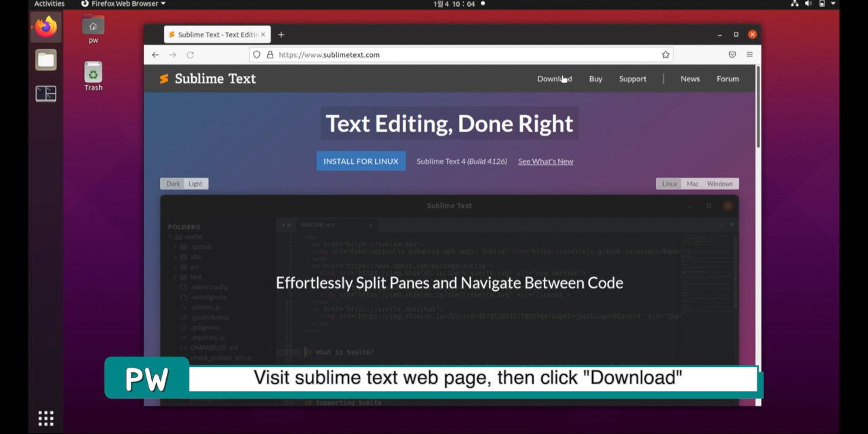Select Linux platform preview
This screenshot has height=434, width=868.
(669, 184)
